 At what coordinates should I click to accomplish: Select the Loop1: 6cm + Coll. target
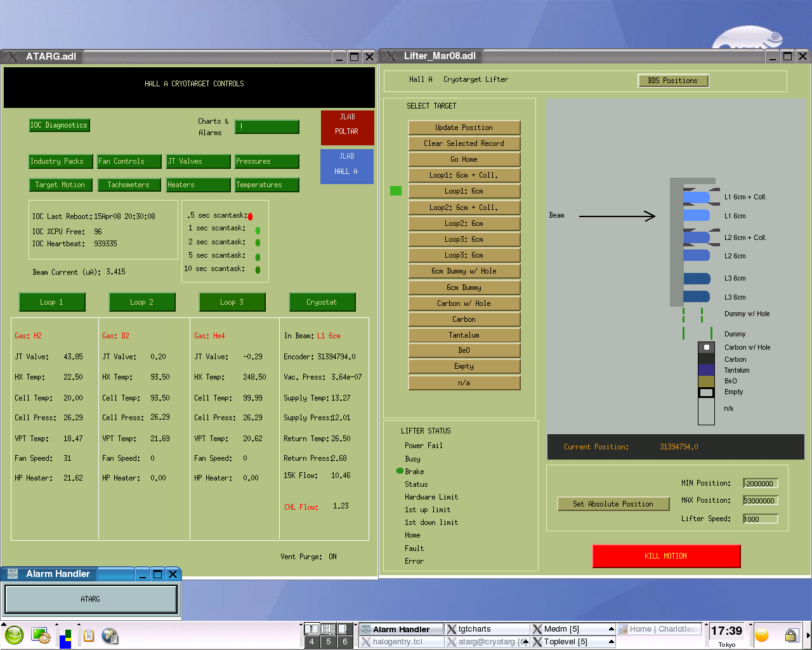coord(464,175)
